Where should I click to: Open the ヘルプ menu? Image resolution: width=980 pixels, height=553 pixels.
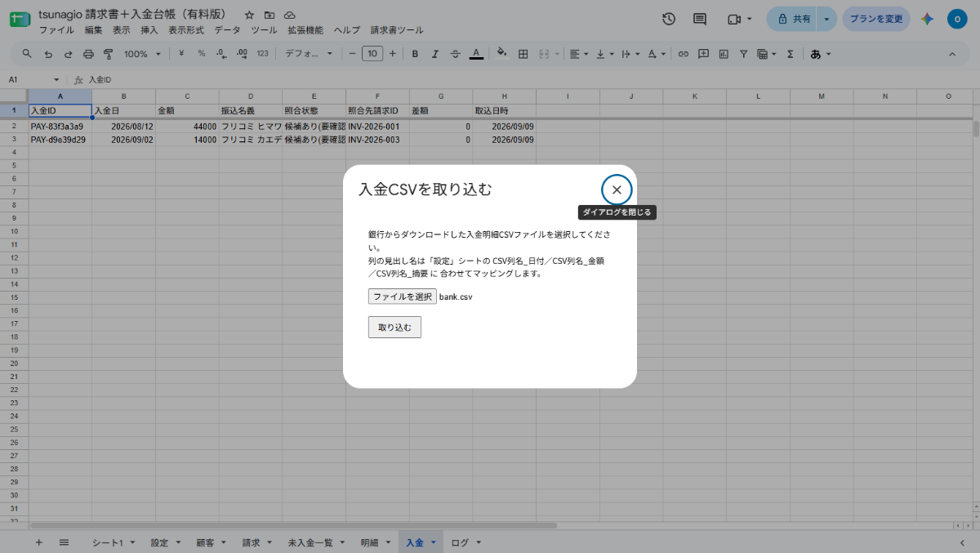pyautogui.click(x=347, y=30)
